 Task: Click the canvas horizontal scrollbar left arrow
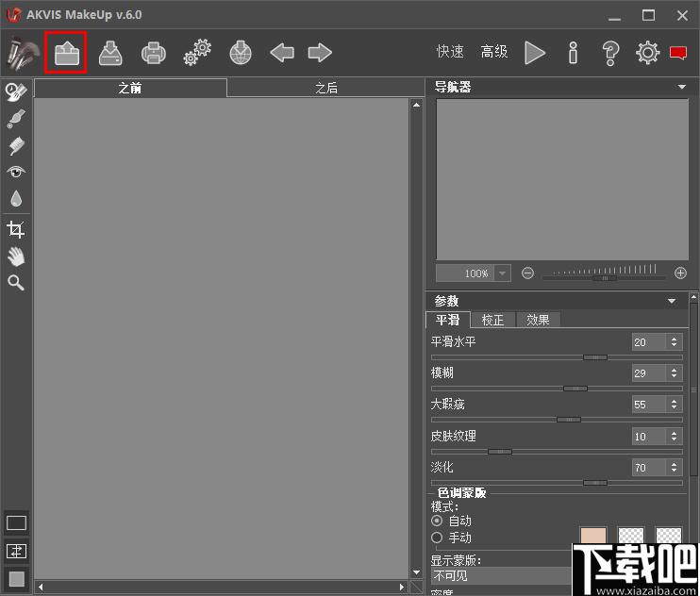point(41,588)
